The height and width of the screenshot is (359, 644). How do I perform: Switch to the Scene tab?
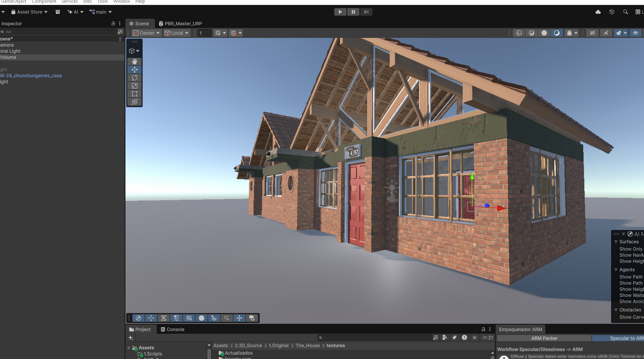click(140, 23)
